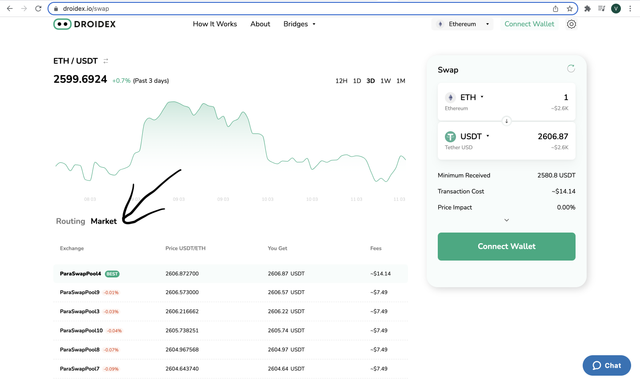Open the Ethereum network selector
The width and height of the screenshot is (640, 382).
click(x=462, y=24)
